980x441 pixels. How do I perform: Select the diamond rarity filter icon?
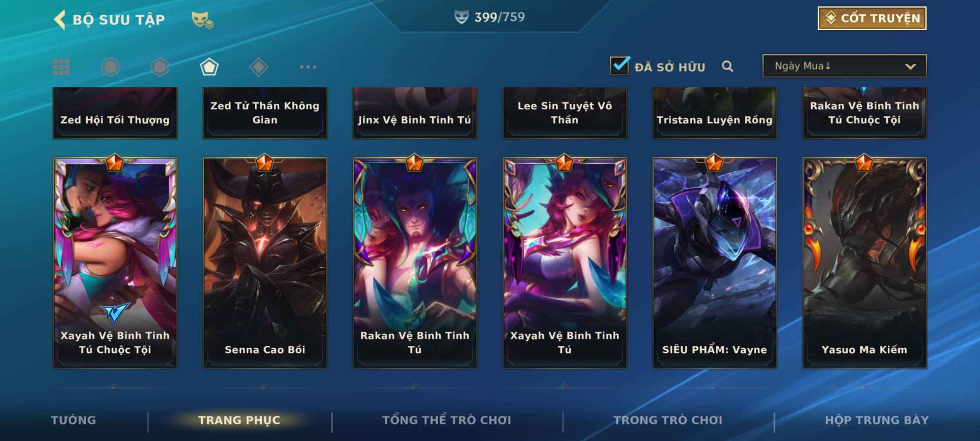pos(258,67)
